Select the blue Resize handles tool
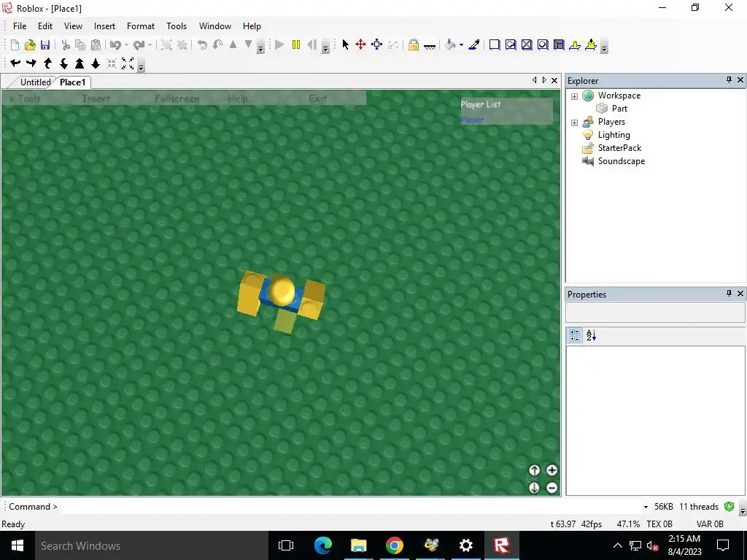Viewport: 747px width, 560px height. tap(377, 44)
